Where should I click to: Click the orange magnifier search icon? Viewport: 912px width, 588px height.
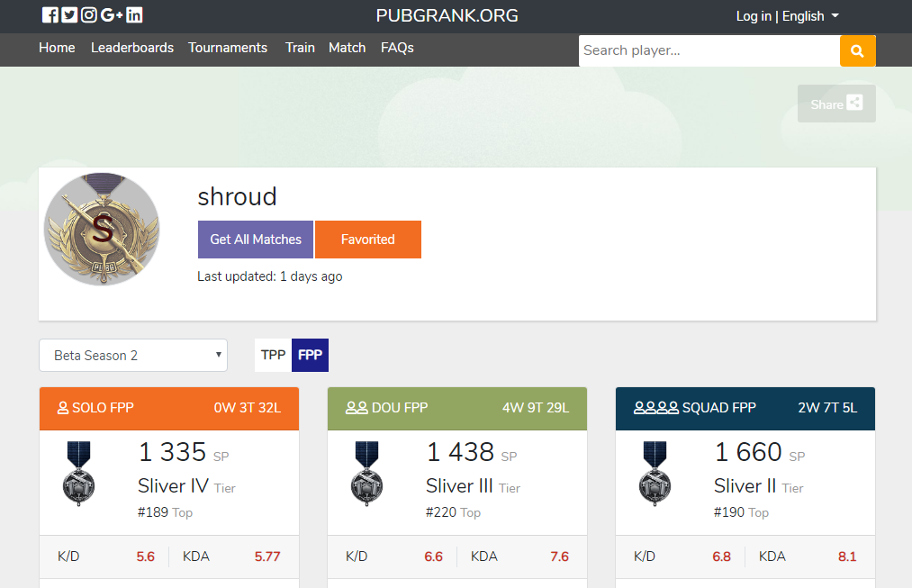tap(856, 50)
